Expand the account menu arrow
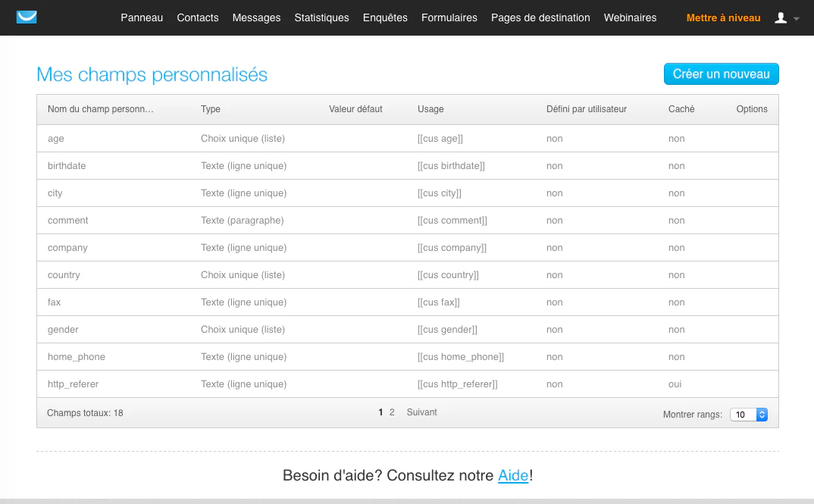The width and height of the screenshot is (814, 504). point(797,19)
